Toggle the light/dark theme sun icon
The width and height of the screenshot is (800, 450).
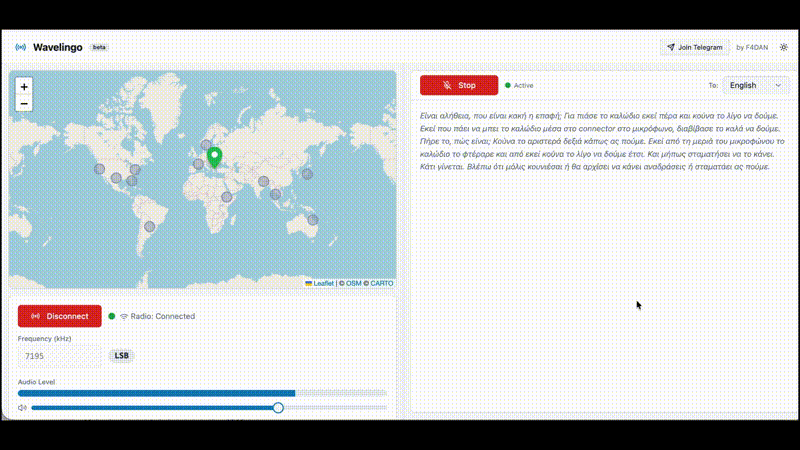[x=784, y=47]
